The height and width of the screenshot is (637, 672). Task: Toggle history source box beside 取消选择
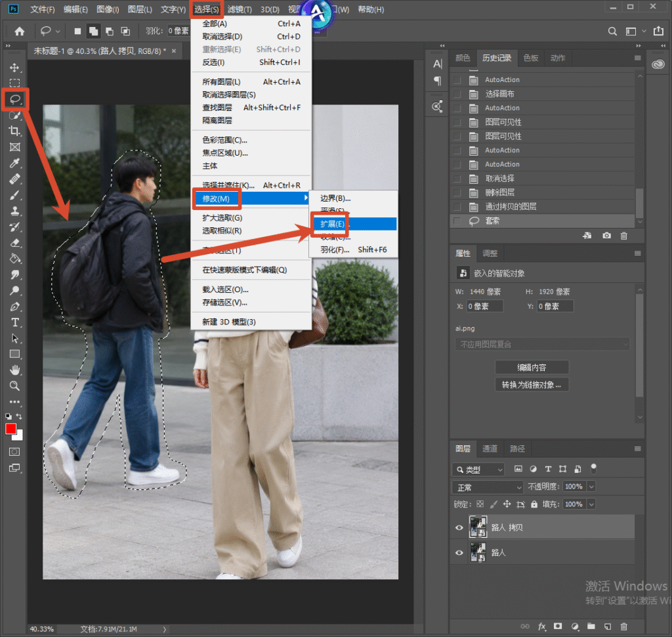coord(457,179)
